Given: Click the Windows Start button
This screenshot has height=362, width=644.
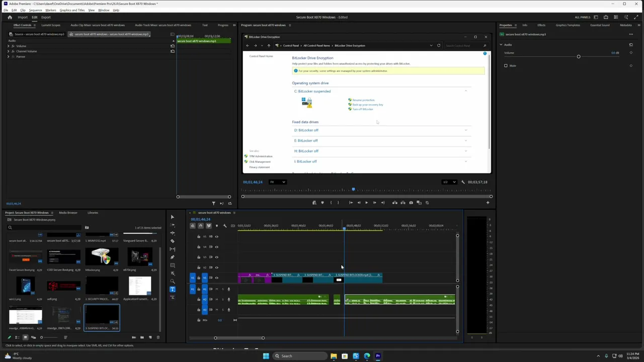Looking at the screenshot, I should [266, 356].
